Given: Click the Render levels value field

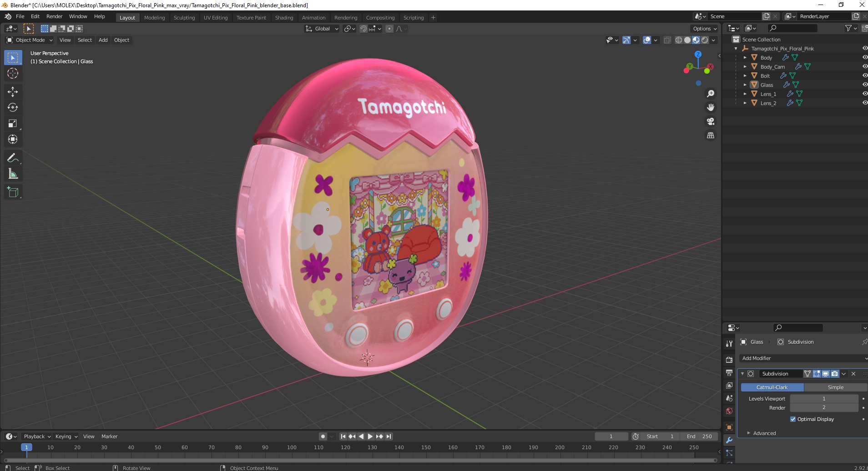Looking at the screenshot, I should coord(824,408).
